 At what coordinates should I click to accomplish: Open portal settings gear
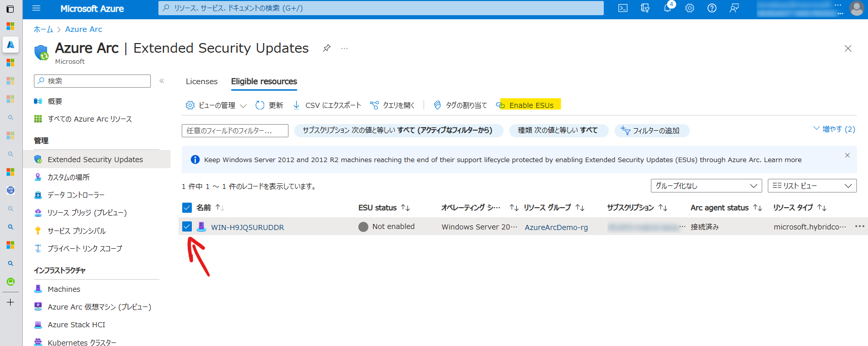(690, 8)
